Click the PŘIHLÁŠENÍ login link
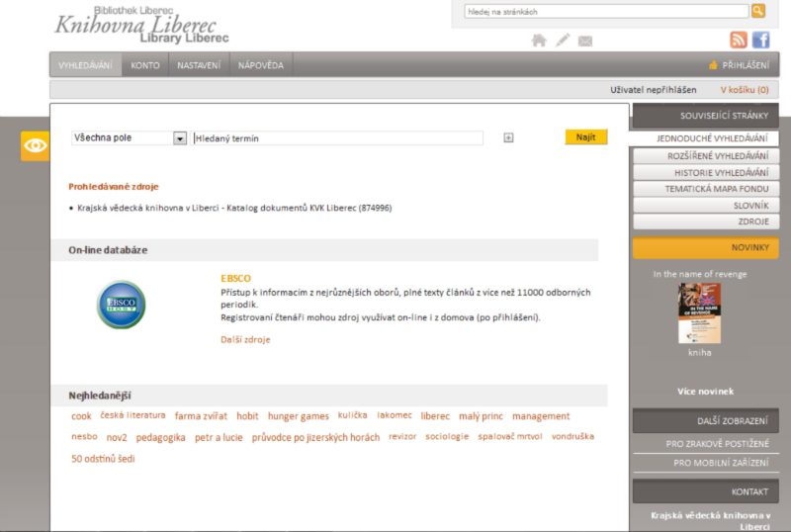 tap(745, 65)
